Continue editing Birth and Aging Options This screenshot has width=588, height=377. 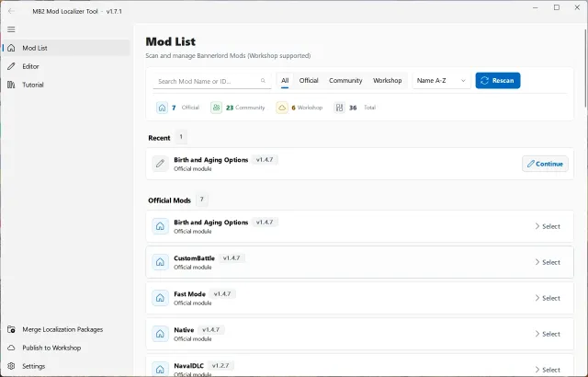(x=545, y=164)
